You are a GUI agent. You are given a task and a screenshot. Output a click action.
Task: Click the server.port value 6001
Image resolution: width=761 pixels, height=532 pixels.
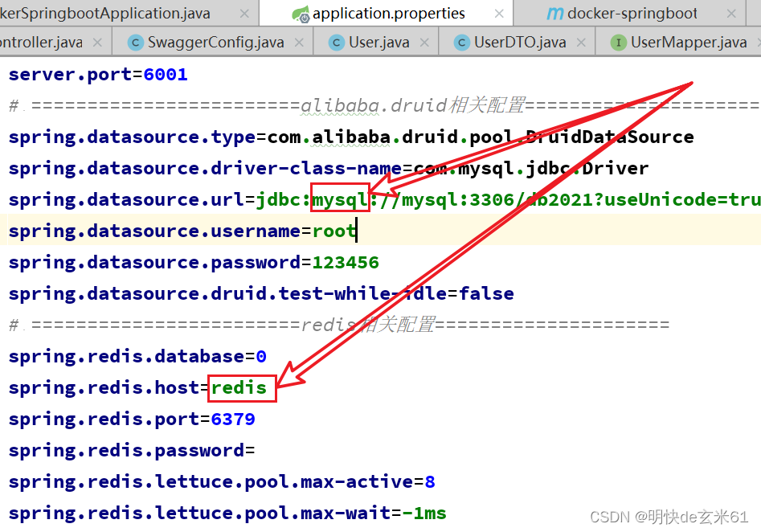pos(166,75)
